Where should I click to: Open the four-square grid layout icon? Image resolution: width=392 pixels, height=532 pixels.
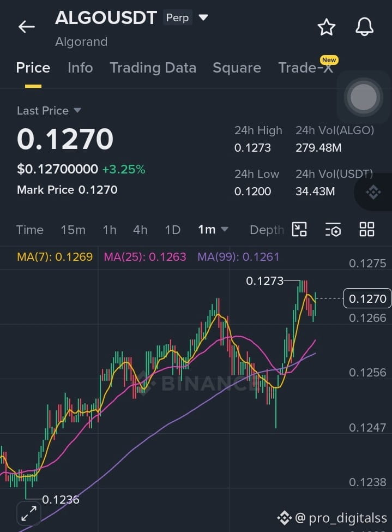point(366,229)
